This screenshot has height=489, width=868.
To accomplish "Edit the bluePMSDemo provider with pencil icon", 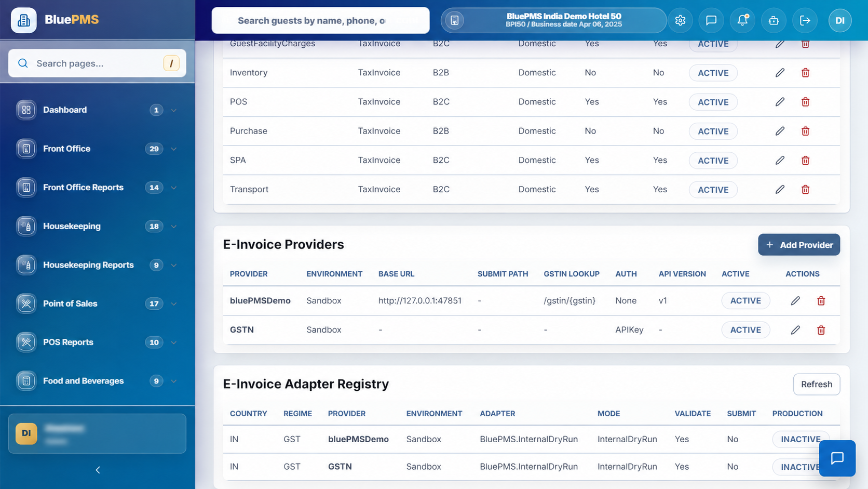I will pos(795,301).
